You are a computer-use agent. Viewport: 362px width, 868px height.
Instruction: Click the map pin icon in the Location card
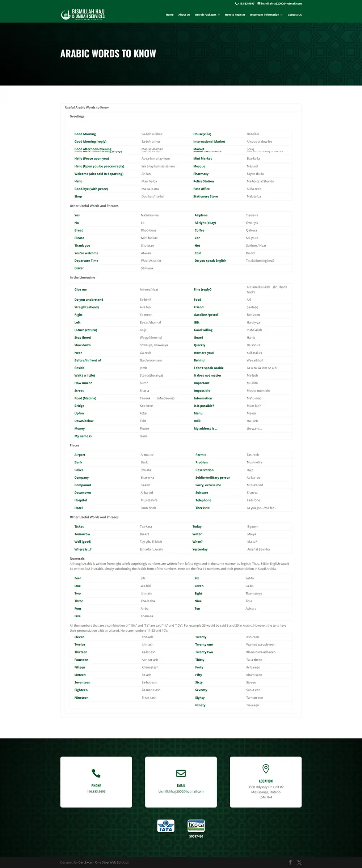(x=266, y=769)
